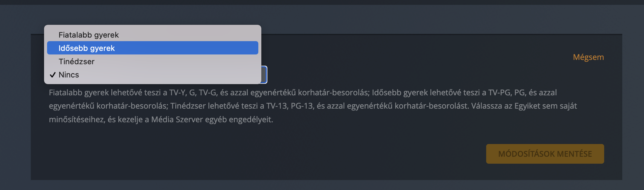The width and height of the screenshot is (644, 190).
Task: Click the Mégsem link
Action: [588, 57]
